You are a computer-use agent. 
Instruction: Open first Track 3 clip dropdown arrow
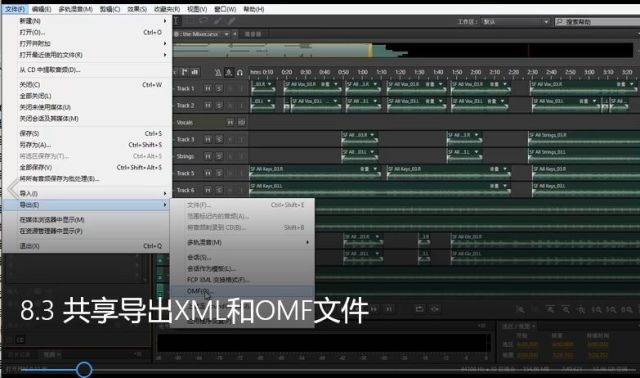pyautogui.click(x=372, y=135)
